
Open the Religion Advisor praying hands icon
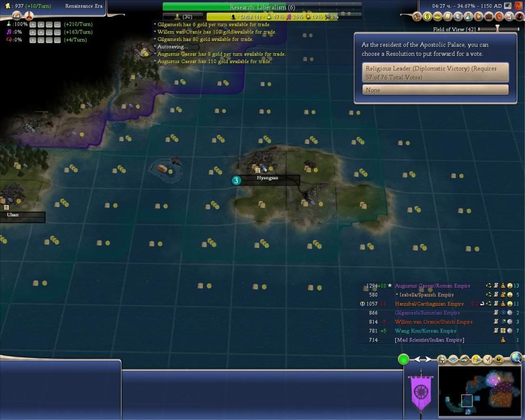pyautogui.click(x=478, y=16)
